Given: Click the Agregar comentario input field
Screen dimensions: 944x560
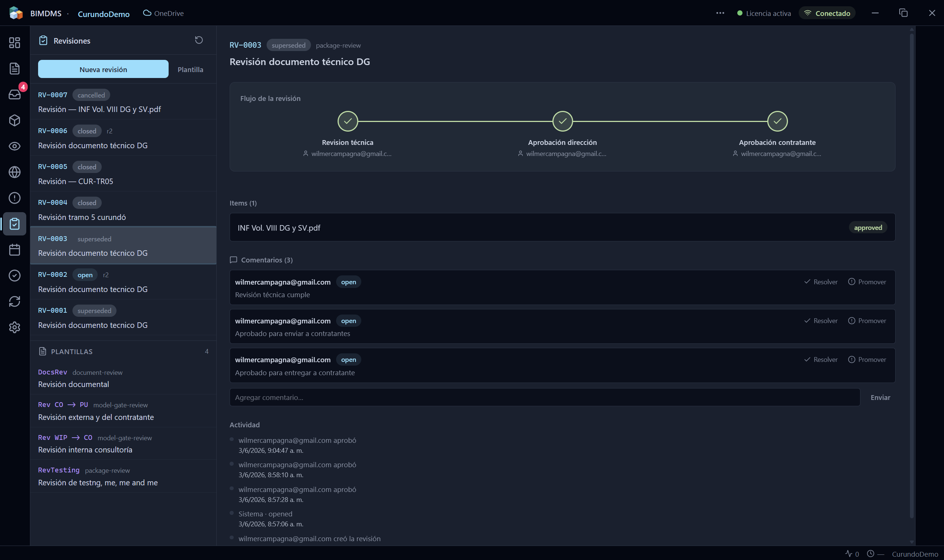Looking at the screenshot, I should click(545, 397).
